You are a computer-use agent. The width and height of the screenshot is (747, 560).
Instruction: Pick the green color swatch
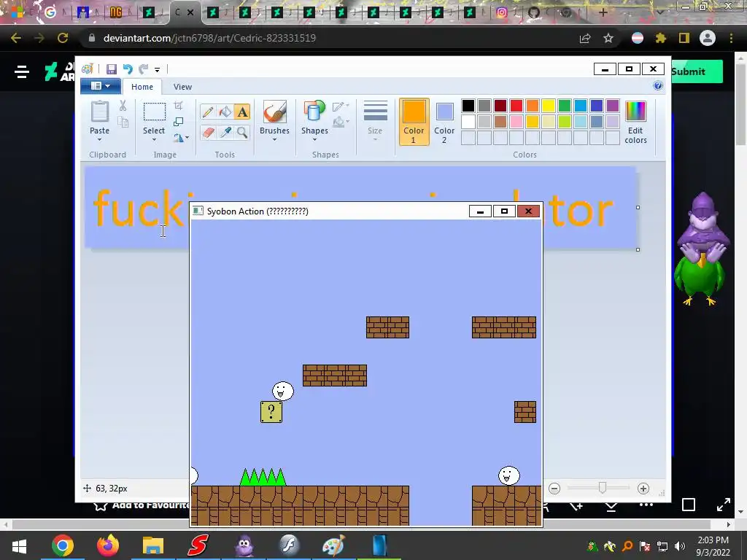point(565,105)
